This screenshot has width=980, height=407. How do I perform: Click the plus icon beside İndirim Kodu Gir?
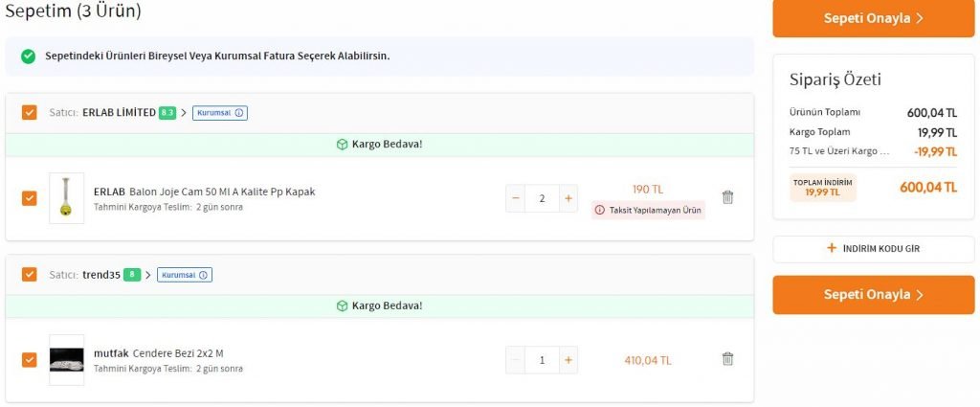coord(831,249)
